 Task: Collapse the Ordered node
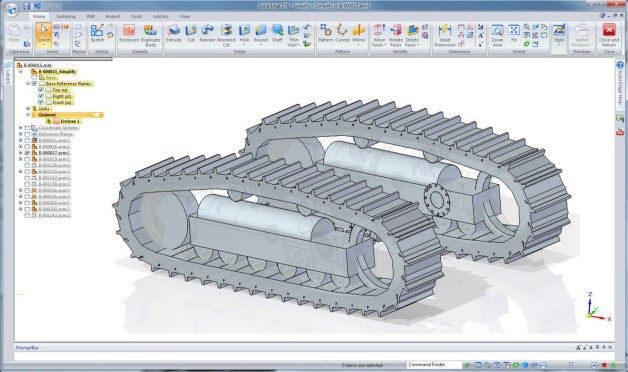pyautogui.click(x=28, y=115)
